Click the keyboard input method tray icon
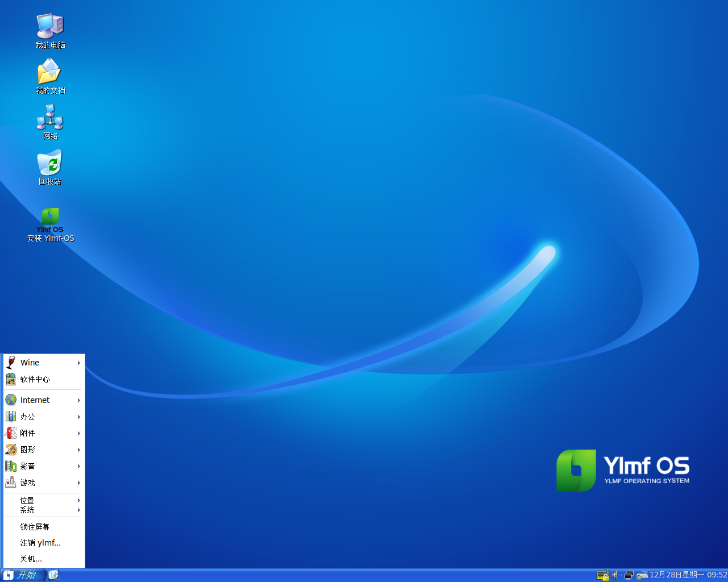 click(x=642, y=575)
